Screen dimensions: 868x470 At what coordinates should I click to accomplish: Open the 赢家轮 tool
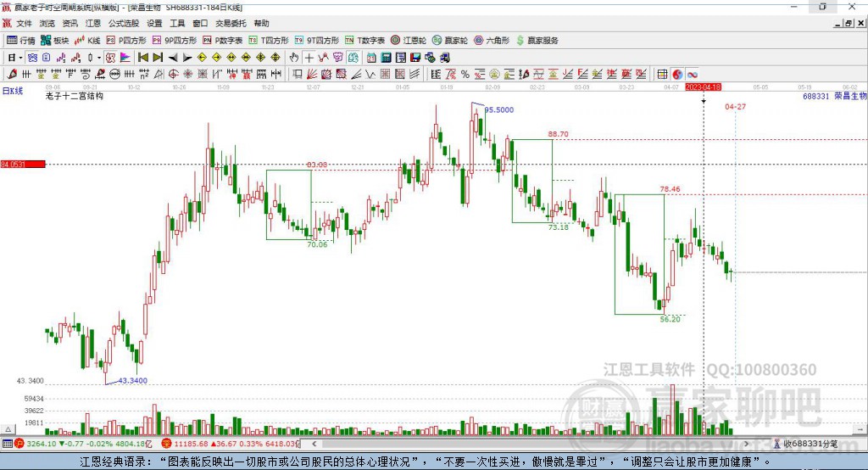tap(450, 41)
